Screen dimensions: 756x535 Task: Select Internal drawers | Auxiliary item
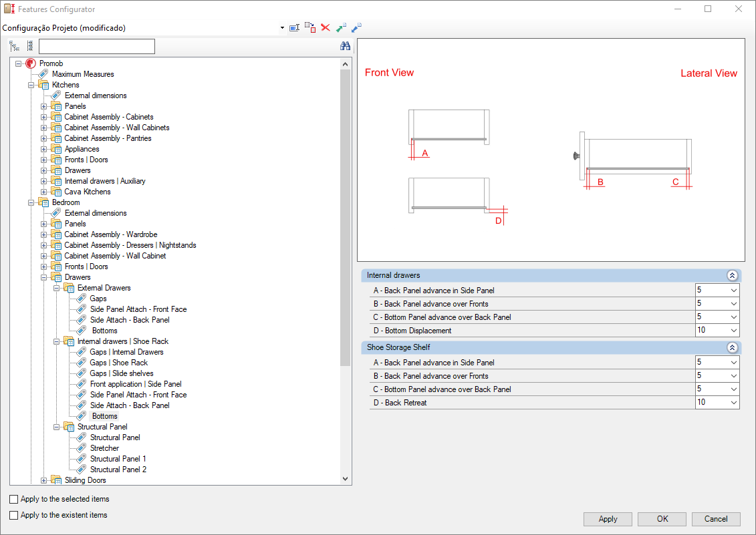tap(105, 181)
